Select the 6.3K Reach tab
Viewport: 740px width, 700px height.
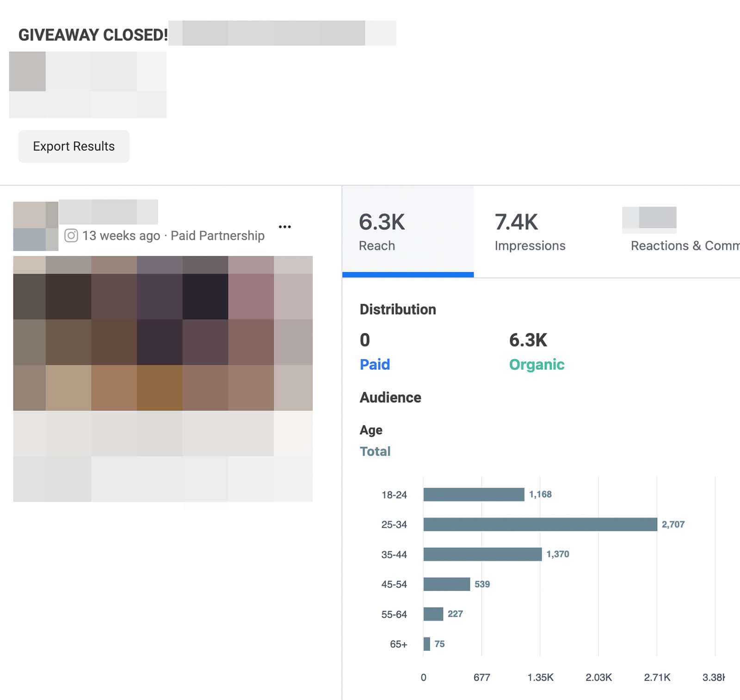tap(407, 232)
